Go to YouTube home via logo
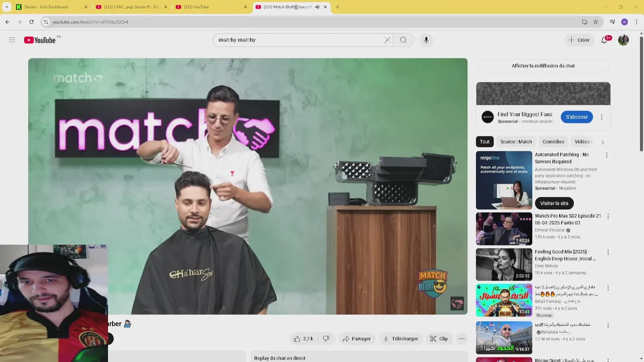This screenshot has width=644, height=362. 40,40
